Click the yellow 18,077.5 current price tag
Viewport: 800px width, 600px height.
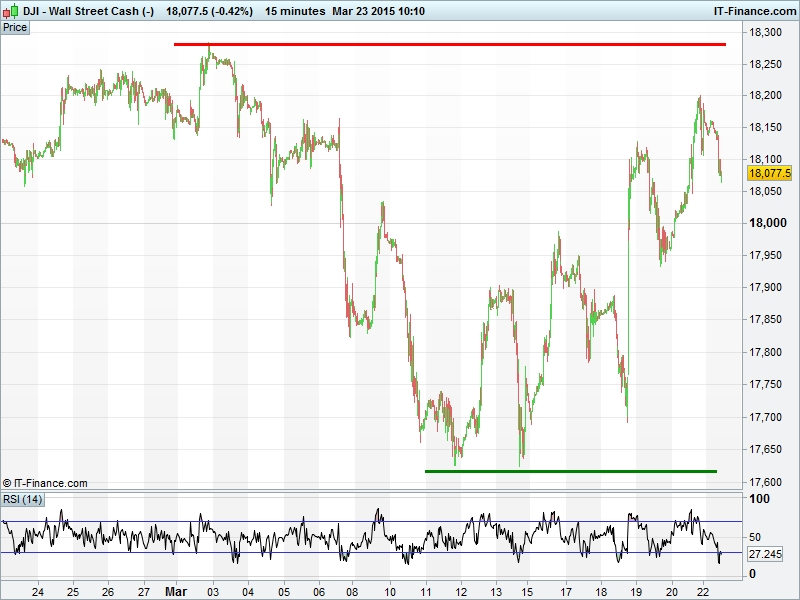pos(770,173)
